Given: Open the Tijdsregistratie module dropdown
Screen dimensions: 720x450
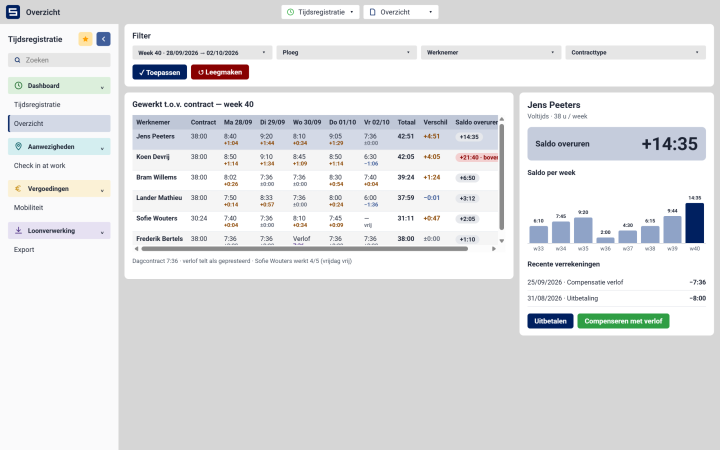Looking at the screenshot, I should coord(320,12).
